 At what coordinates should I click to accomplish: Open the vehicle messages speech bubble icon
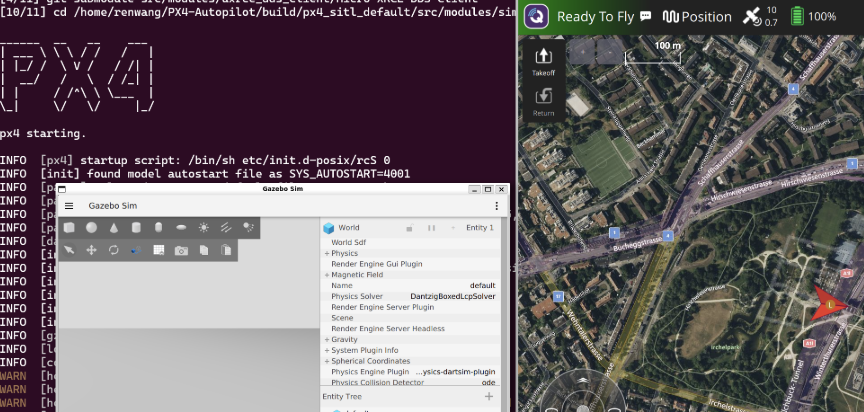[645, 17]
